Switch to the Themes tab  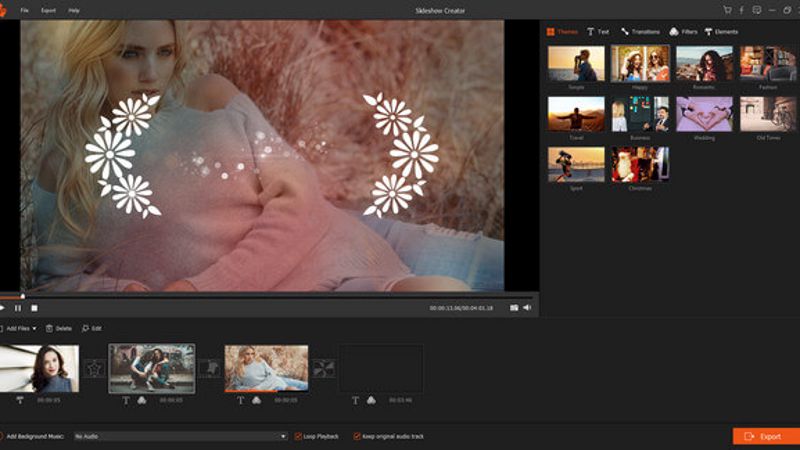coord(562,32)
